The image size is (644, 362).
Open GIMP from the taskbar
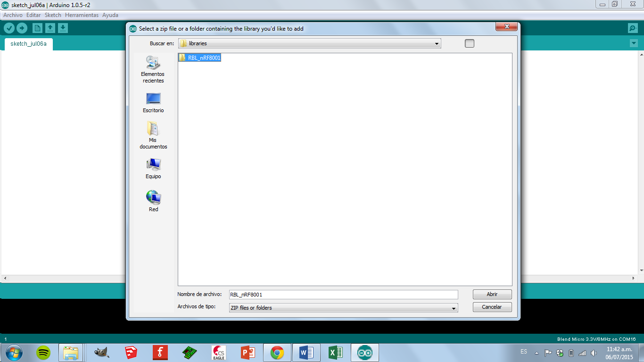pos(101,353)
